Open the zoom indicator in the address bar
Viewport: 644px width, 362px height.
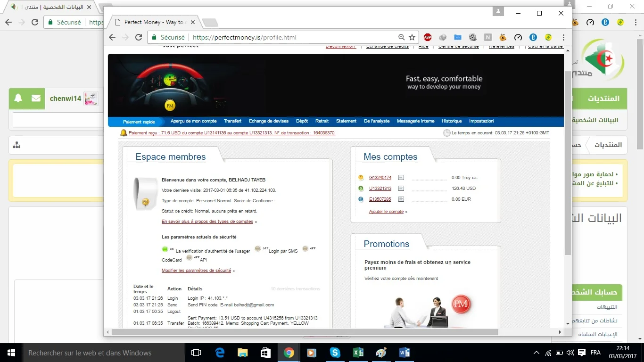(x=401, y=37)
